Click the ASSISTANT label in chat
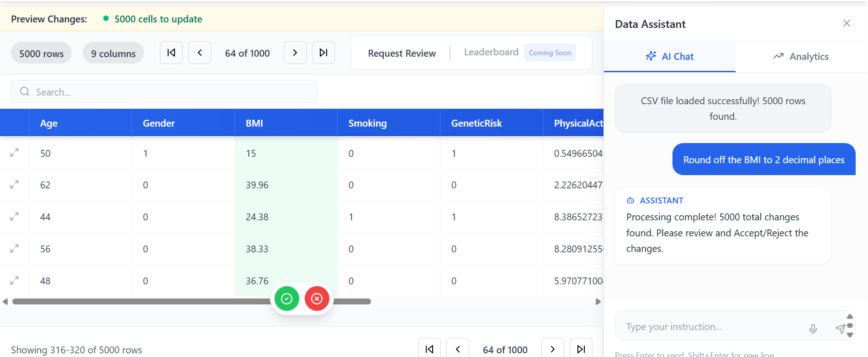Image resolution: width=868 pixels, height=357 pixels. (662, 200)
